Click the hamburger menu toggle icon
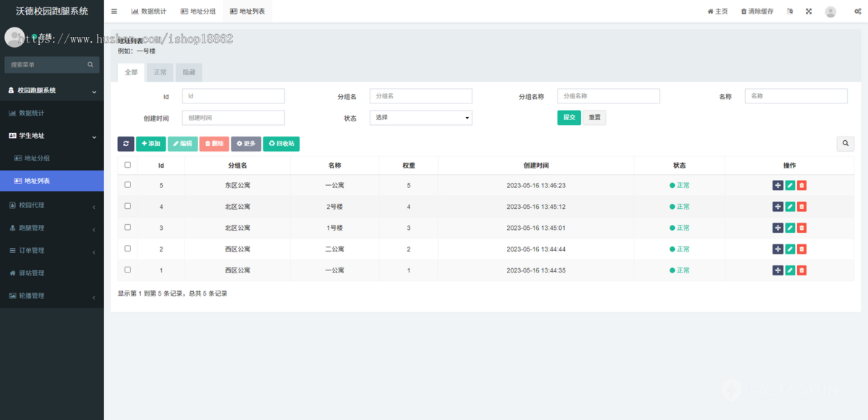Screen dimensions: 868x420 click(114, 12)
